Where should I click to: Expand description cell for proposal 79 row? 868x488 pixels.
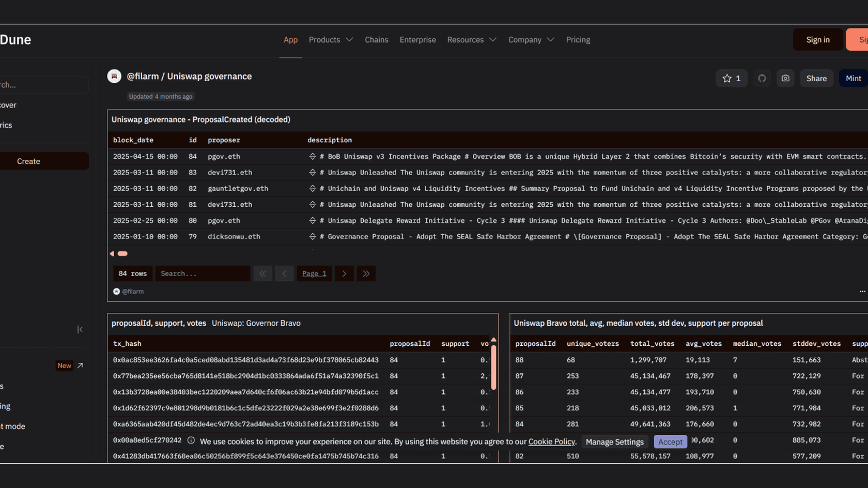[x=312, y=237]
